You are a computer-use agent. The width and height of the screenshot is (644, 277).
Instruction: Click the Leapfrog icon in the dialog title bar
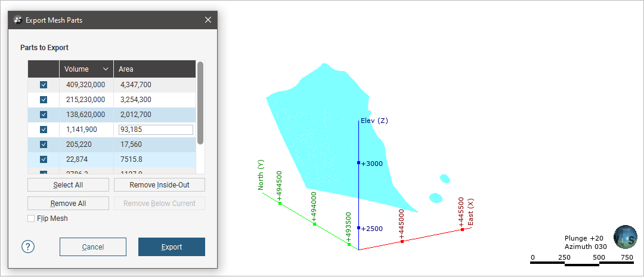[18, 20]
